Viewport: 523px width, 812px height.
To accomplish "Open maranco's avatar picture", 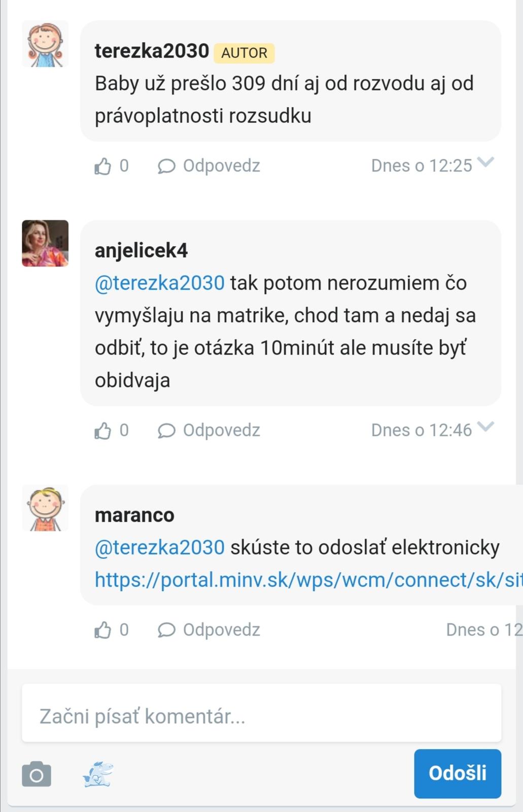I will pos(45,508).
